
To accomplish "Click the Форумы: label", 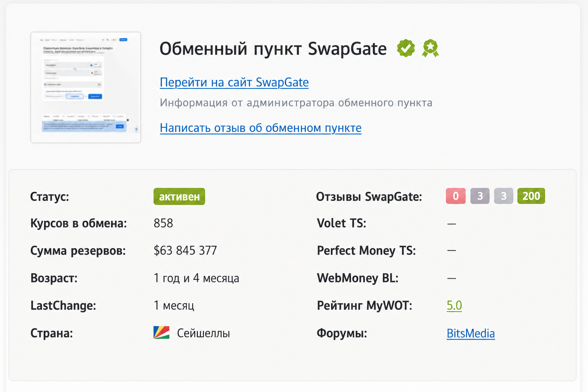I will point(342,333).
